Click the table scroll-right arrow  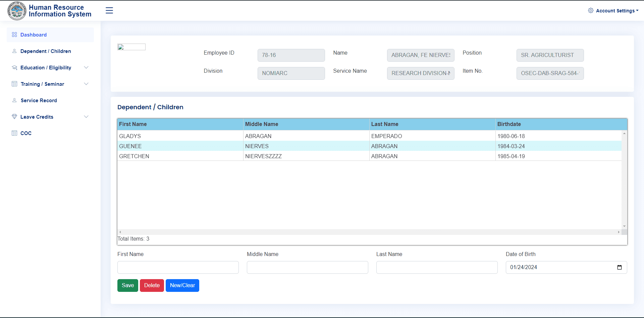(x=619, y=232)
